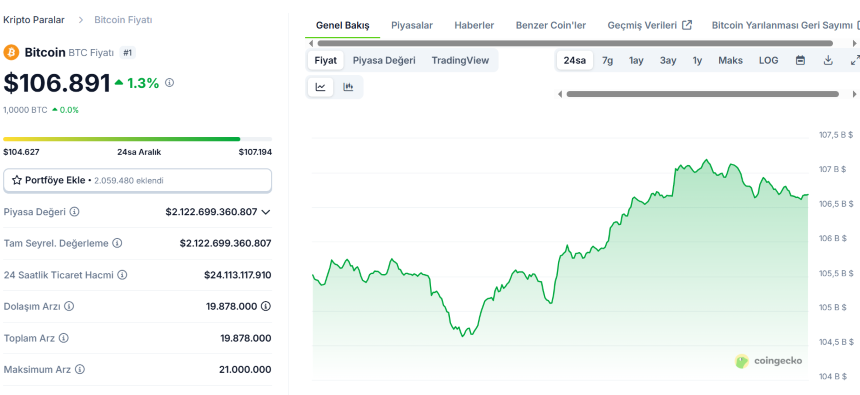Expand the Piyasa Değeri chevron

point(266,212)
